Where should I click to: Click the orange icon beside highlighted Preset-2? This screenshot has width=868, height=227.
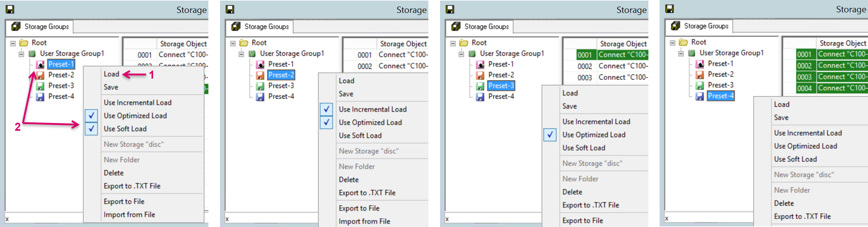point(260,75)
